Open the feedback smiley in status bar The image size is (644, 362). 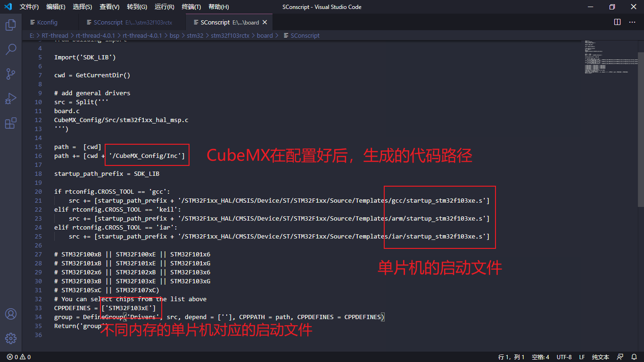[x=620, y=357]
